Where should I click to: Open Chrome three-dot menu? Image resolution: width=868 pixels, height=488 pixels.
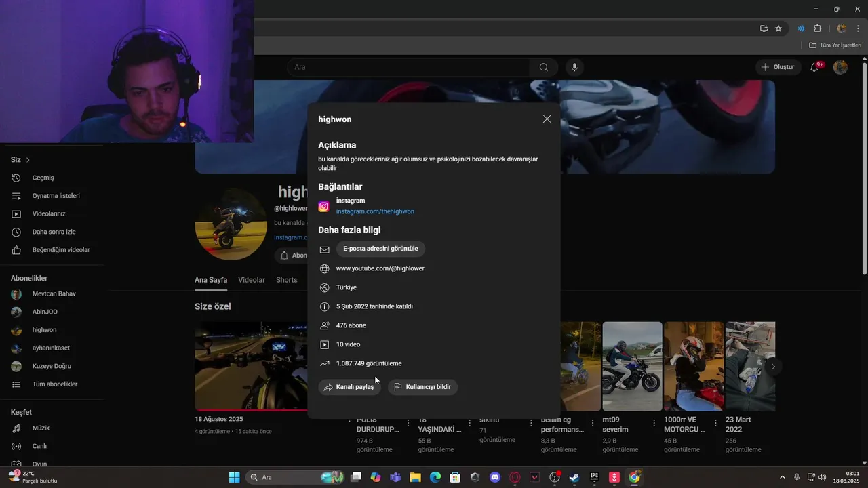858,28
